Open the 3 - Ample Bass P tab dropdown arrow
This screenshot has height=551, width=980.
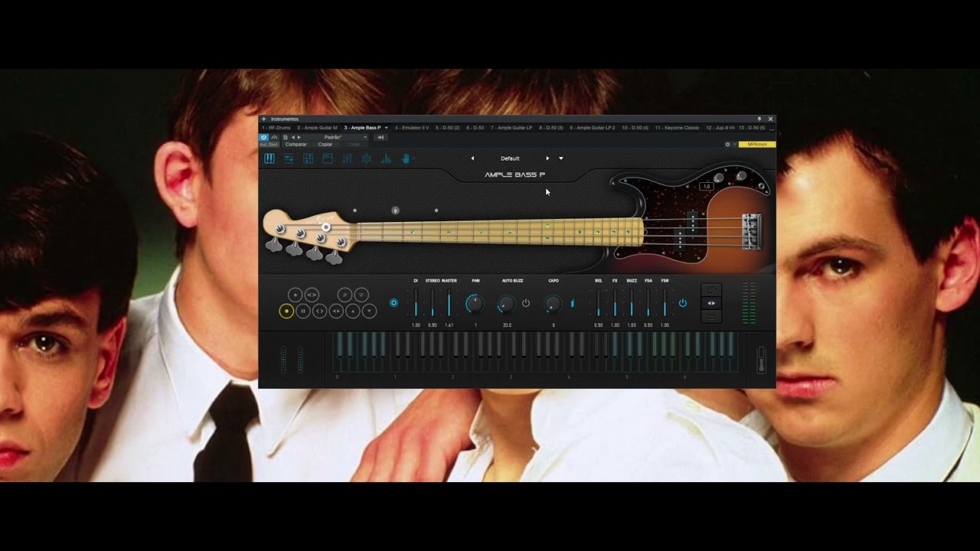pos(386,128)
